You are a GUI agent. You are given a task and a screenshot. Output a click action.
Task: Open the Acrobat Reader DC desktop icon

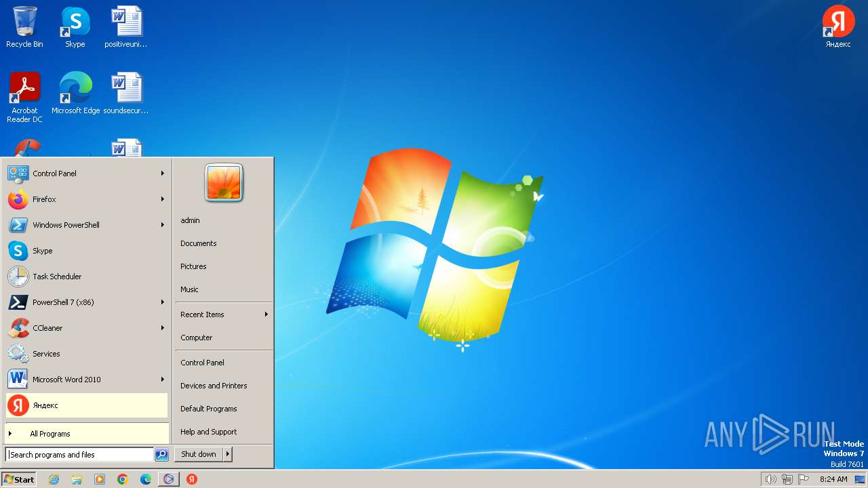click(x=24, y=97)
